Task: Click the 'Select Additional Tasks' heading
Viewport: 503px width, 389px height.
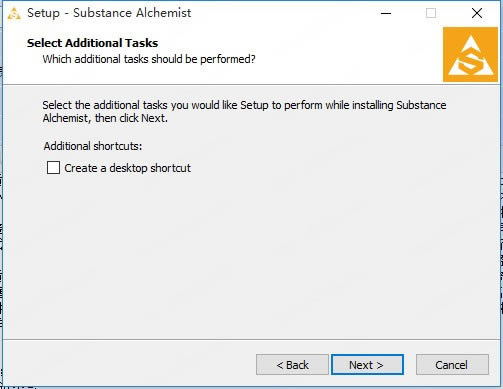Action: (92, 43)
